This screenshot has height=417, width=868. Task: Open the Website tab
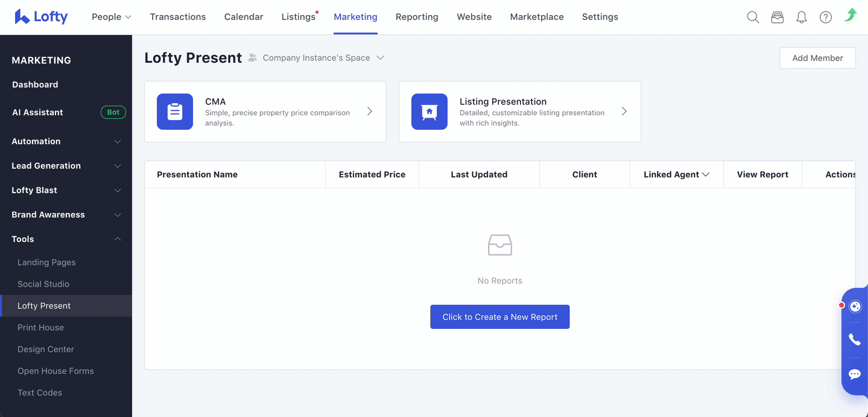[474, 17]
